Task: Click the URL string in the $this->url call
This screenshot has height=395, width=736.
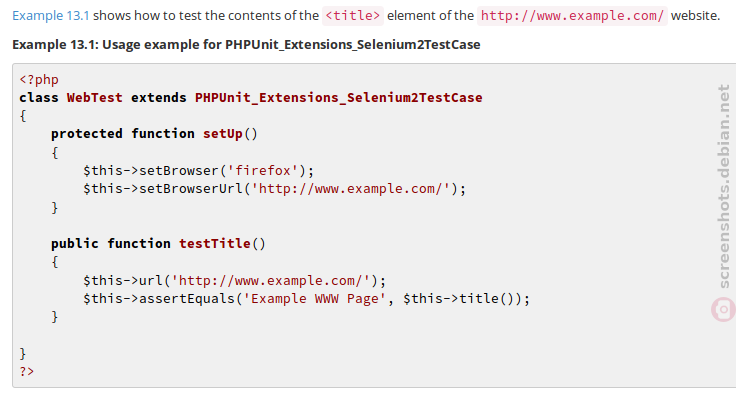Action: pyautogui.click(x=271, y=281)
